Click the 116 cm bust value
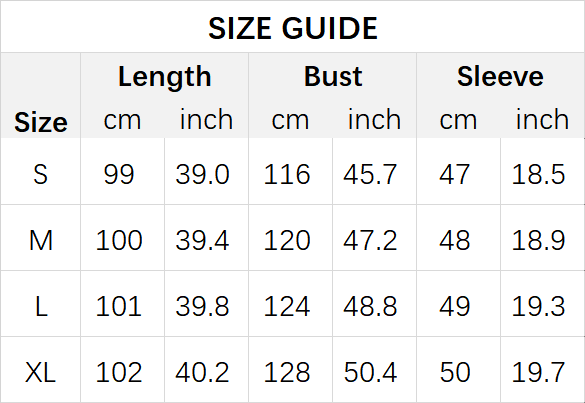585x403 pixels. [287, 174]
